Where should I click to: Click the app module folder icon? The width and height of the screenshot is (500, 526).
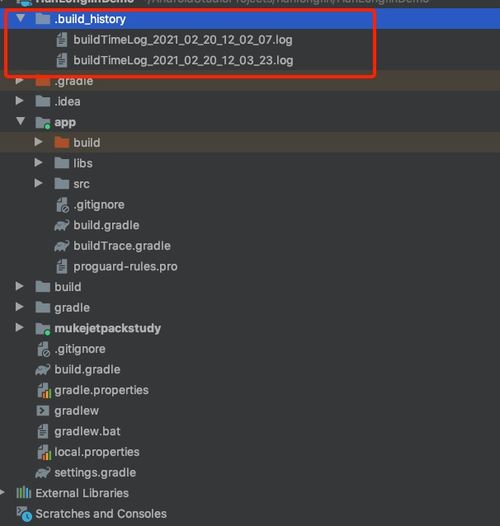point(43,122)
